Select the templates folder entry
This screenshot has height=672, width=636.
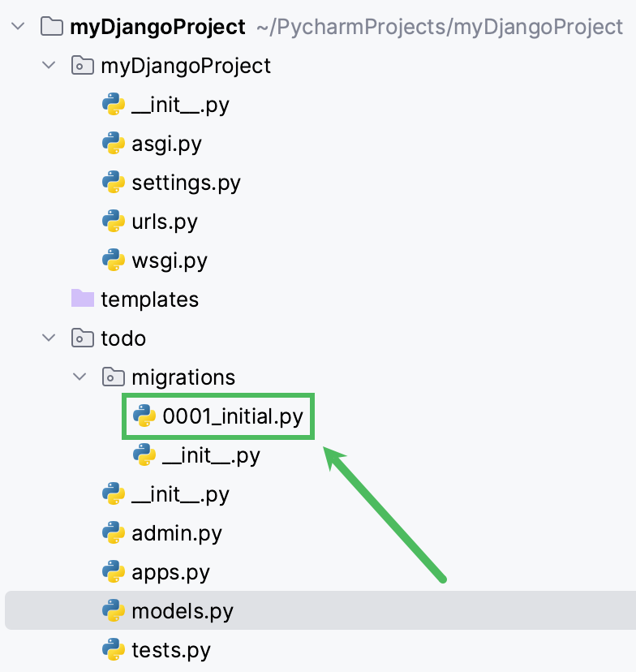pyautogui.click(x=149, y=299)
